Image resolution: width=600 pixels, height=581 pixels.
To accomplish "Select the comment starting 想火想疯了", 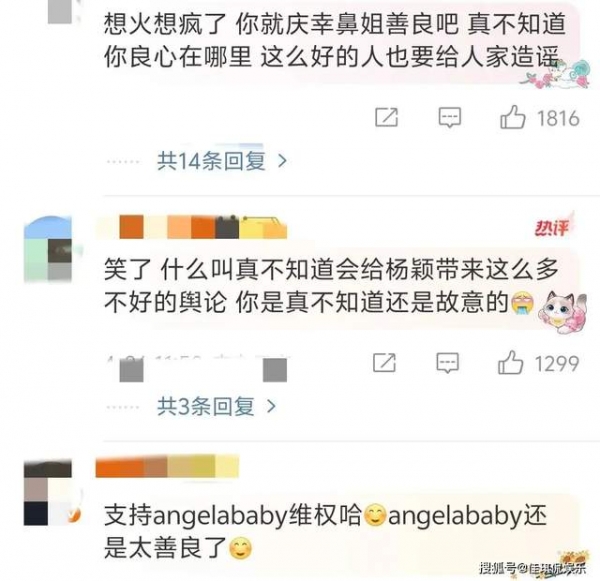I will [335, 41].
